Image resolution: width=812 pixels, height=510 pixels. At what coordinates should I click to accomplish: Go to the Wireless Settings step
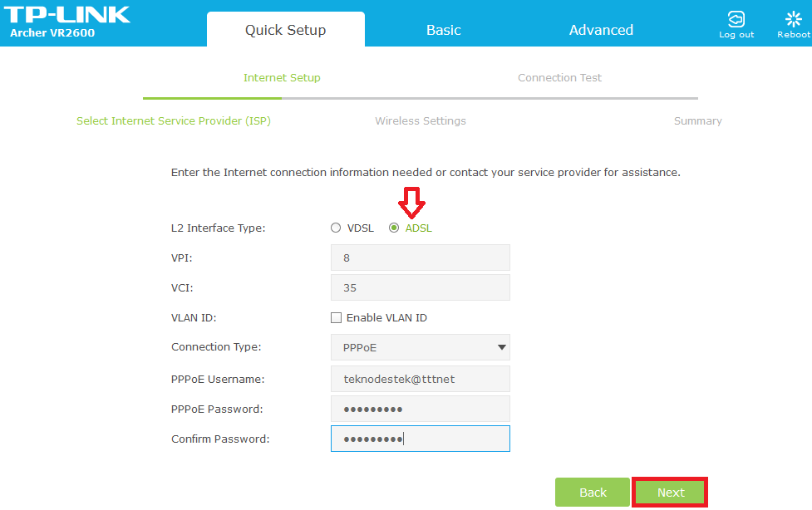tap(421, 120)
